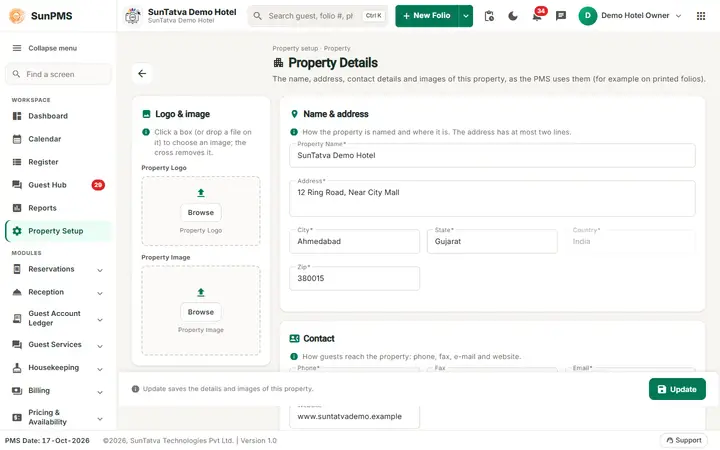Click Collapse menu label
Image resolution: width=720 pixels, height=450 pixels.
(x=52, y=48)
